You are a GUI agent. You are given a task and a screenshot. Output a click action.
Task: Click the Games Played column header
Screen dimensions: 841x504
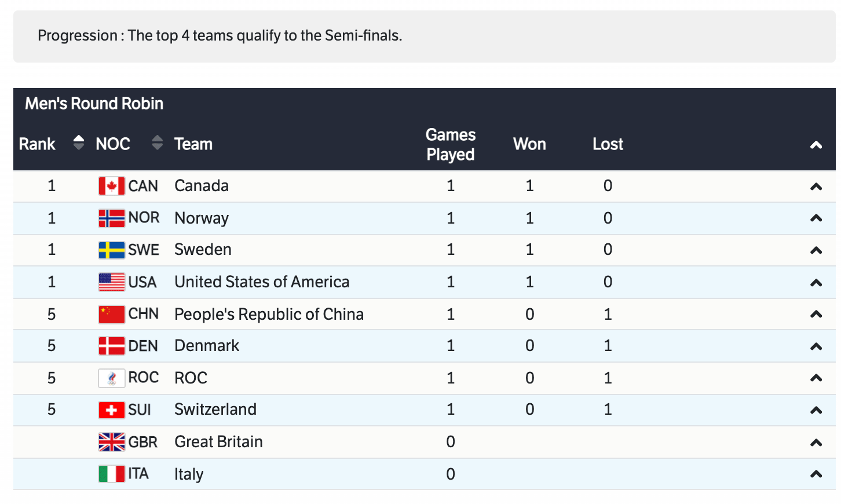coord(450,144)
